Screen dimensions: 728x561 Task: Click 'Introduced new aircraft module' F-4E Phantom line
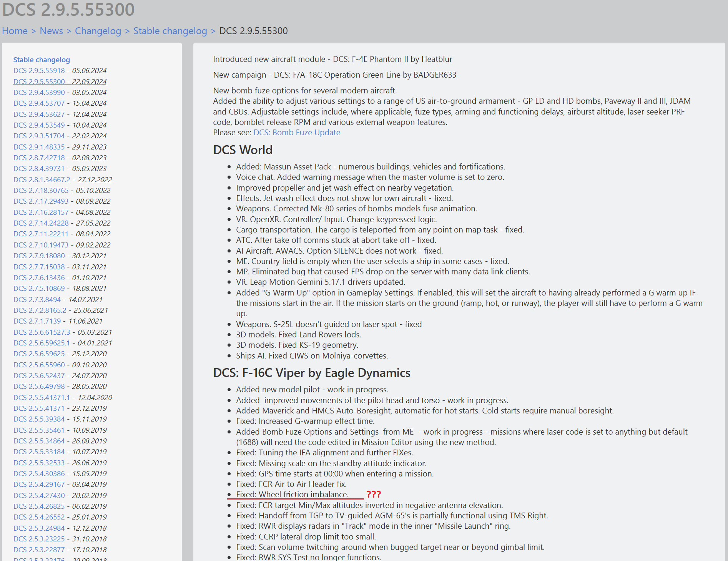pyautogui.click(x=332, y=59)
